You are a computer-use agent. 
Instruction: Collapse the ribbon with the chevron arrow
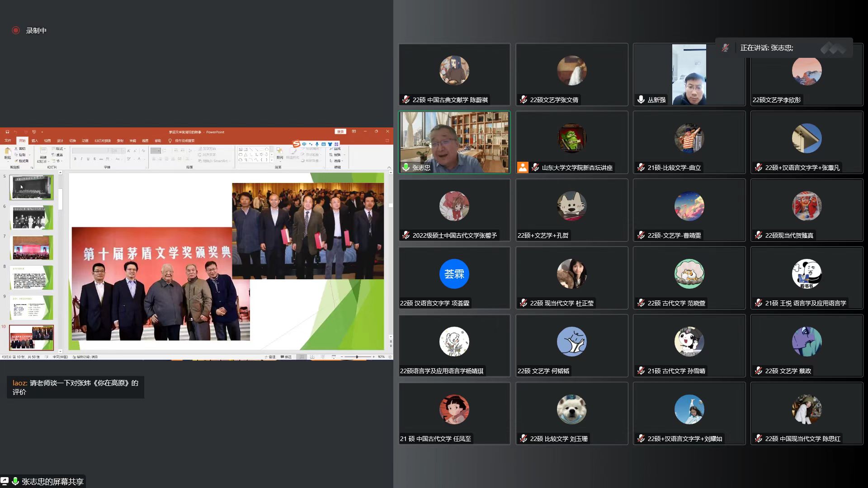click(389, 167)
